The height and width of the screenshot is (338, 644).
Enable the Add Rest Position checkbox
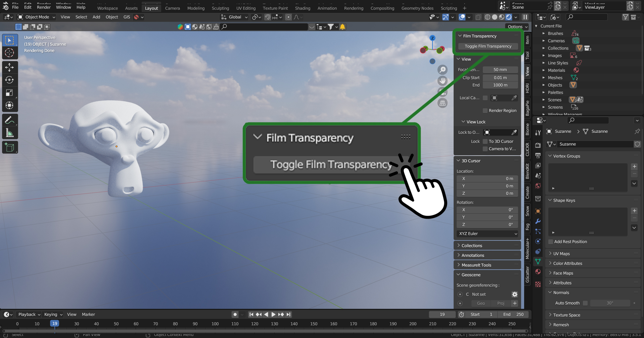551,242
